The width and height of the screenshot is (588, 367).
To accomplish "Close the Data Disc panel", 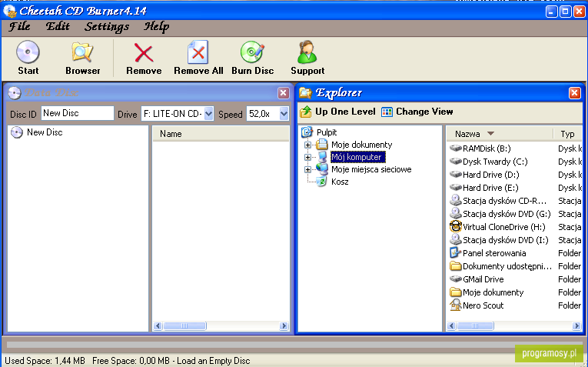I will click(x=283, y=92).
